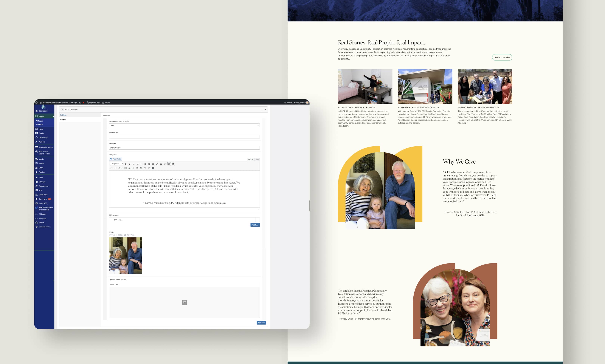Image resolution: width=605 pixels, height=364 pixels.
Task: Click the Eyebrow Text input field
Action: [x=184, y=137]
